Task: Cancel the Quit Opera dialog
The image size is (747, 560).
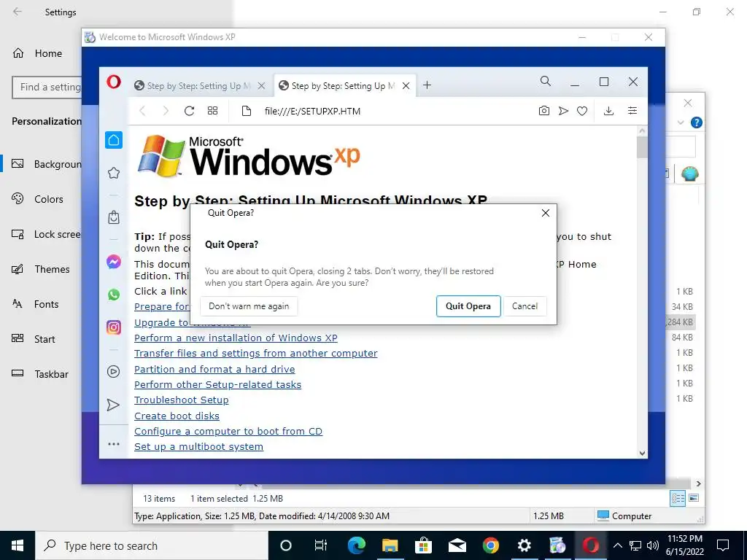Action: point(525,306)
